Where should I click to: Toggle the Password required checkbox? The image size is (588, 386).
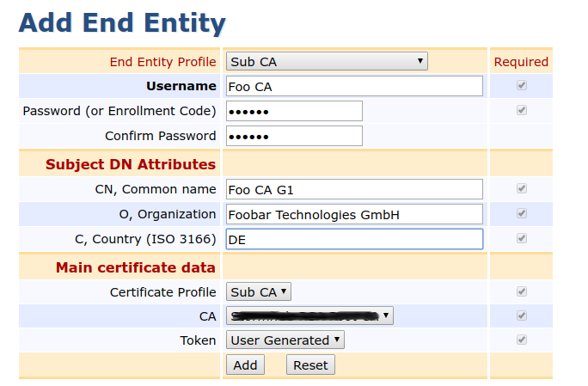(521, 111)
